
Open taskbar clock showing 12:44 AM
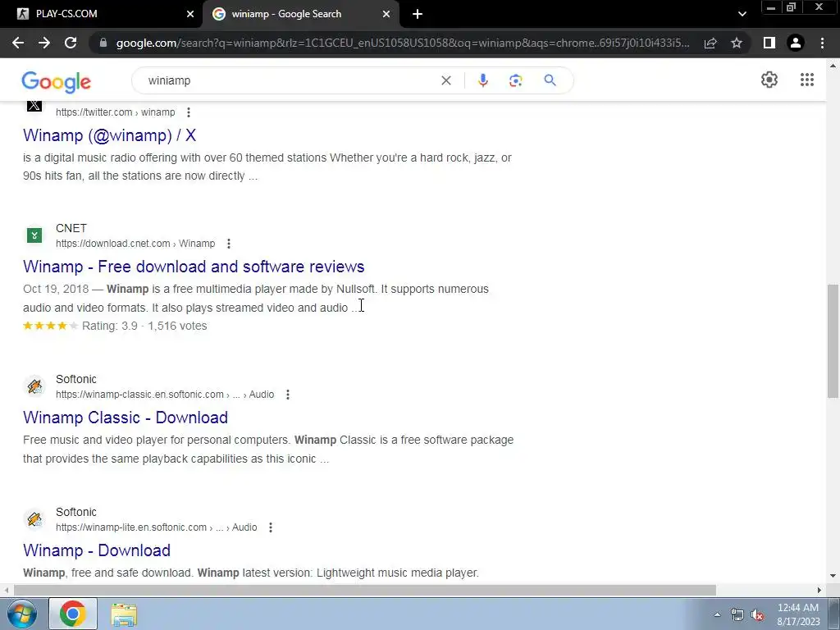coord(798,614)
